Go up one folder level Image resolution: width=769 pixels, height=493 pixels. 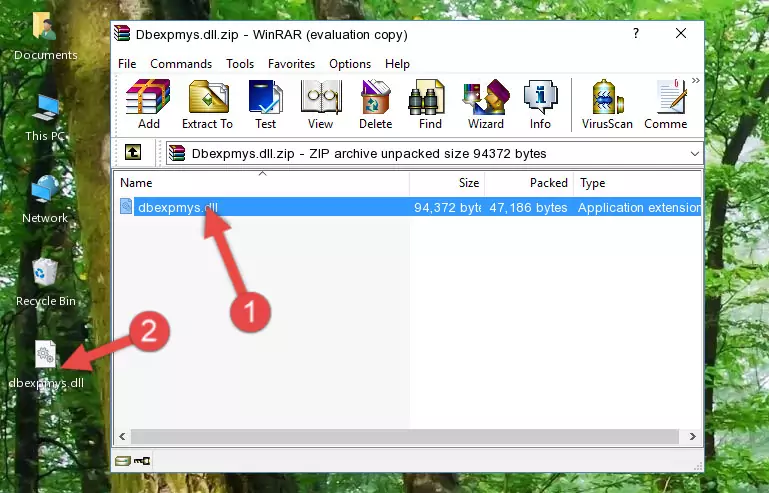click(x=133, y=153)
